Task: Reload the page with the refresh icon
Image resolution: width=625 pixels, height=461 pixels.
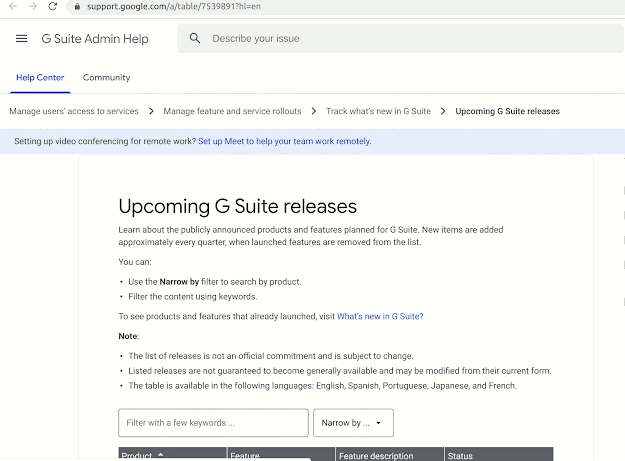Action: pos(53,6)
